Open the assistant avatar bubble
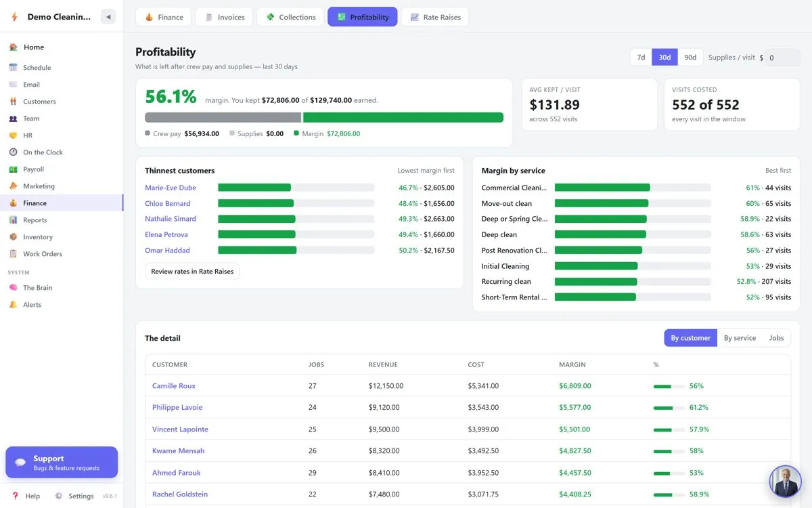The image size is (812, 508). (x=785, y=481)
